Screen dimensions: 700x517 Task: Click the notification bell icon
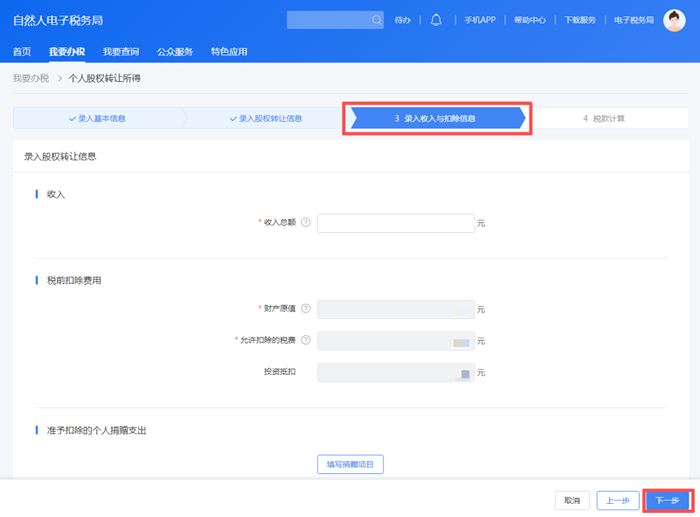[436, 20]
